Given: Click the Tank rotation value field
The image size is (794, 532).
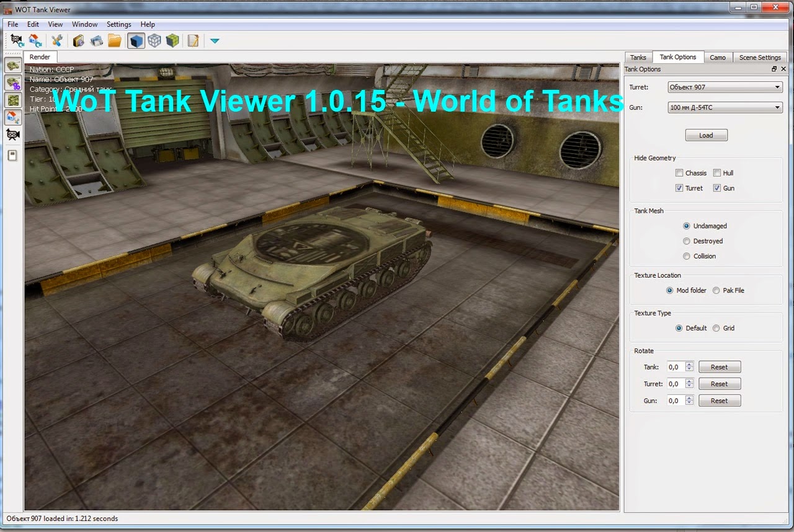Looking at the screenshot, I should click(676, 367).
